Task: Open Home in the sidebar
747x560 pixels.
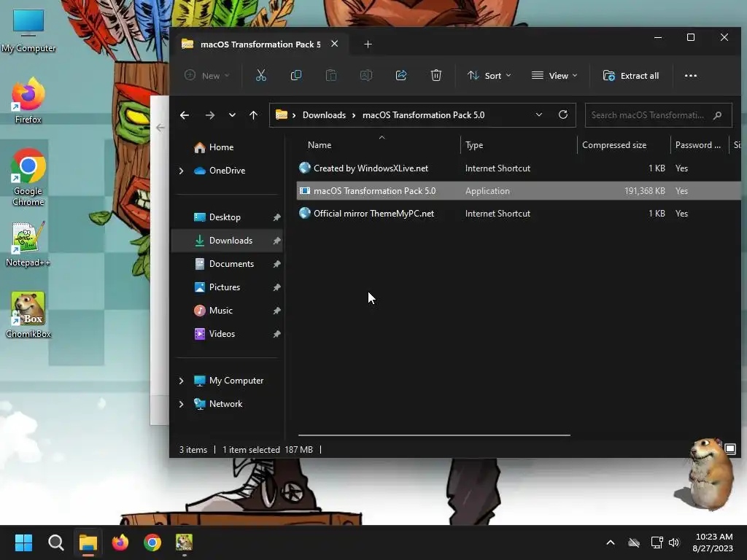Action: pos(214,147)
